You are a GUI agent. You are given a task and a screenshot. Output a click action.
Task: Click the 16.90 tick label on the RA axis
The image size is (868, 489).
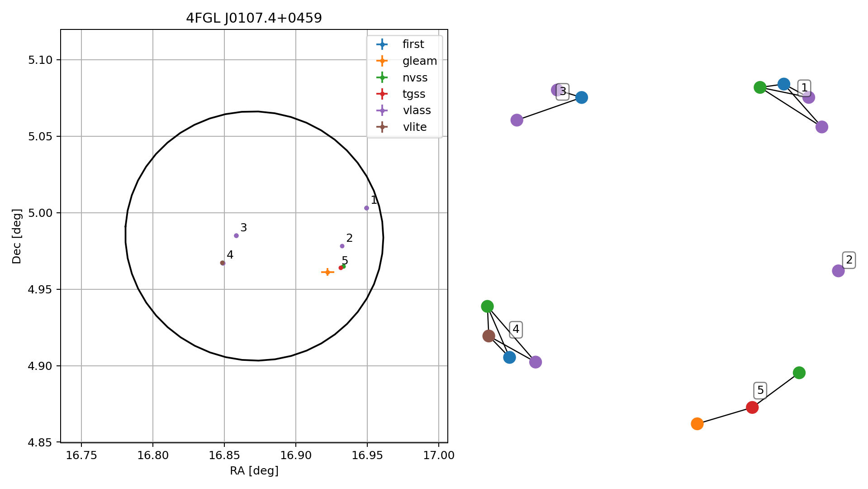[x=296, y=455]
